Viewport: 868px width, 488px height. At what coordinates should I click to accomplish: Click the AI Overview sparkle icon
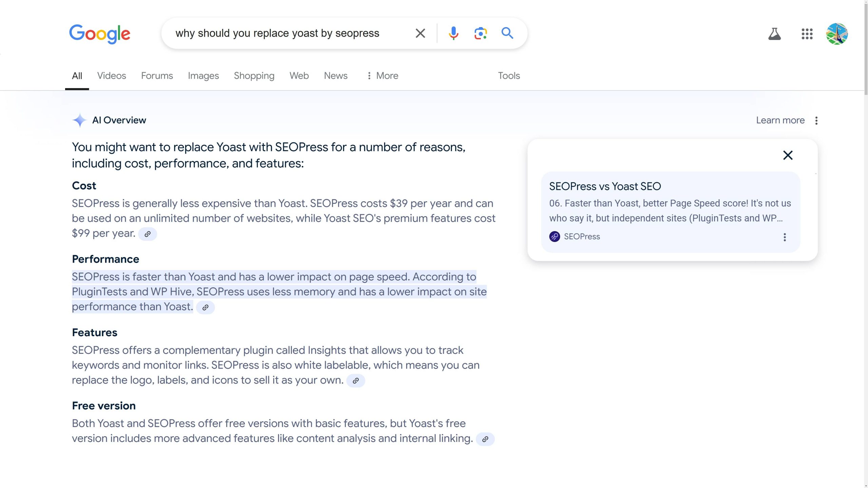tap(79, 120)
